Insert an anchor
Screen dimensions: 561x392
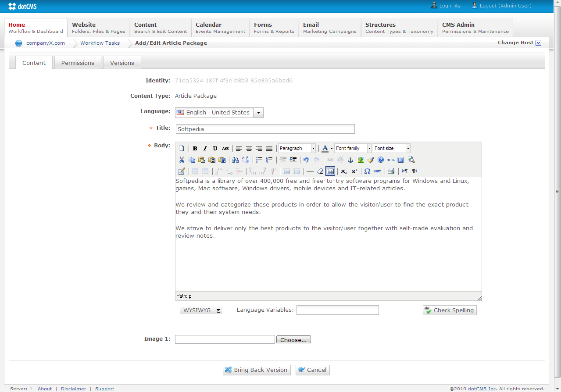pyautogui.click(x=350, y=160)
